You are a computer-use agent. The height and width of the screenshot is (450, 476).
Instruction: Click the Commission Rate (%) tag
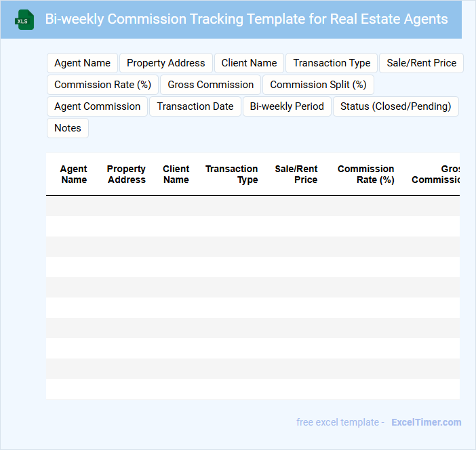coord(102,85)
